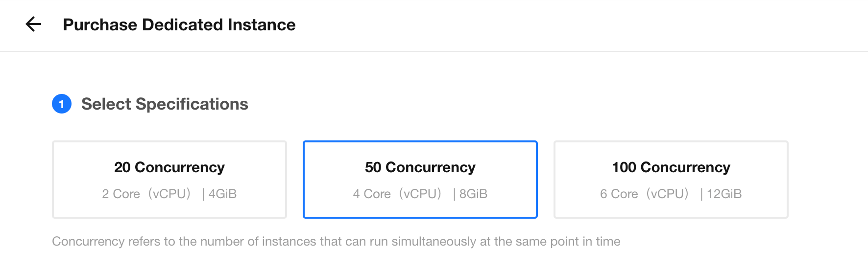This screenshot has height=273, width=868.
Task: Click the Select Specifications section heading
Action: 165,104
